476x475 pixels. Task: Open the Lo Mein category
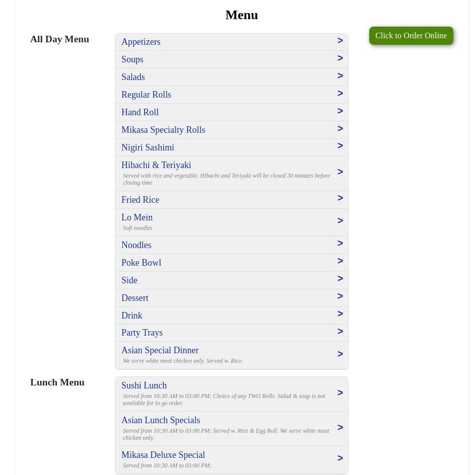pyautogui.click(x=137, y=217)
